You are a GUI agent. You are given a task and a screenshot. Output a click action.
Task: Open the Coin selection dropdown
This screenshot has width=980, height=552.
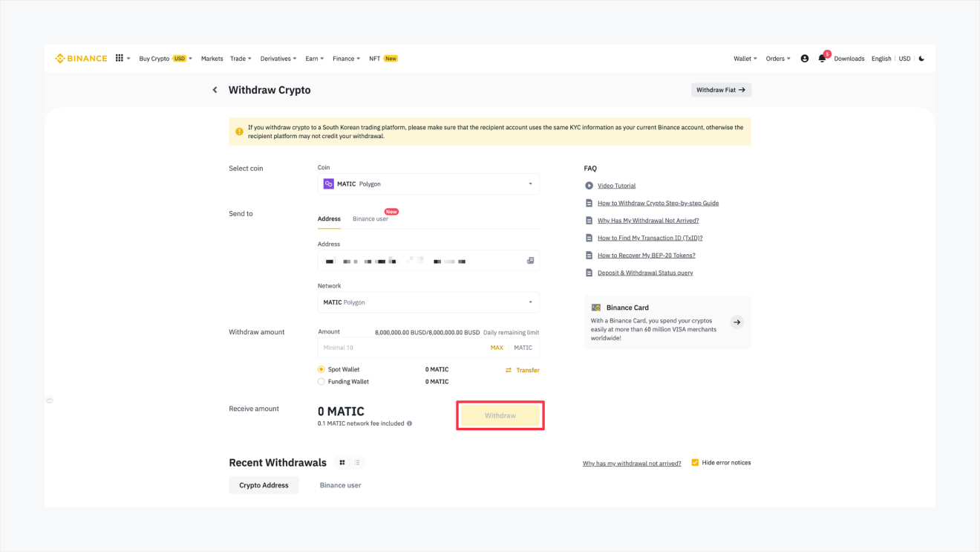tap(428, 184)
